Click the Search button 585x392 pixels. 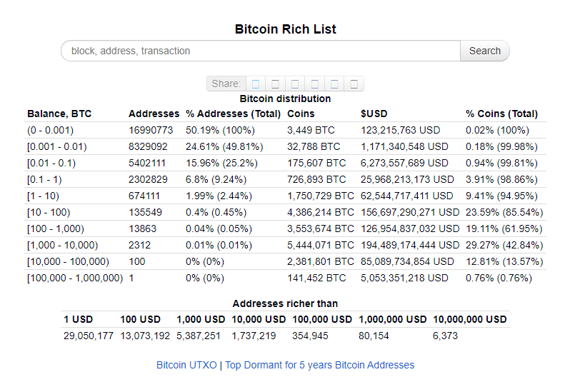click(484, 51)
